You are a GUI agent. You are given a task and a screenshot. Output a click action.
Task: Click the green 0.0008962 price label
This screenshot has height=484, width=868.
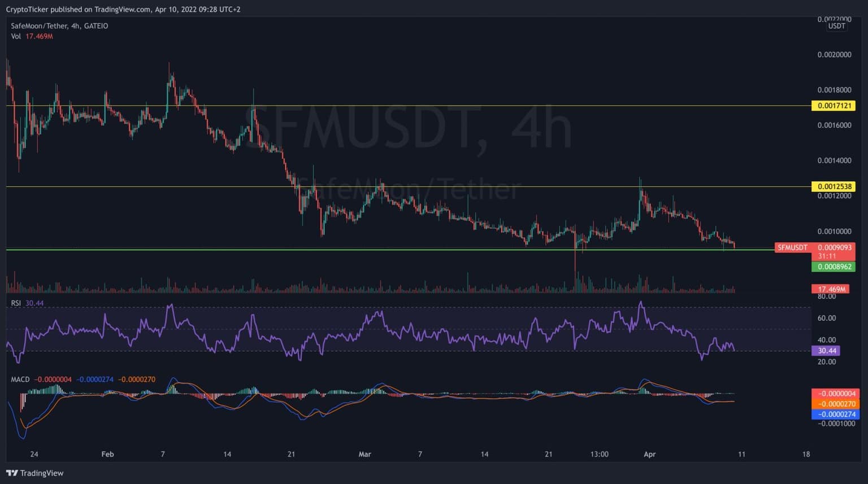pos(833,267)
